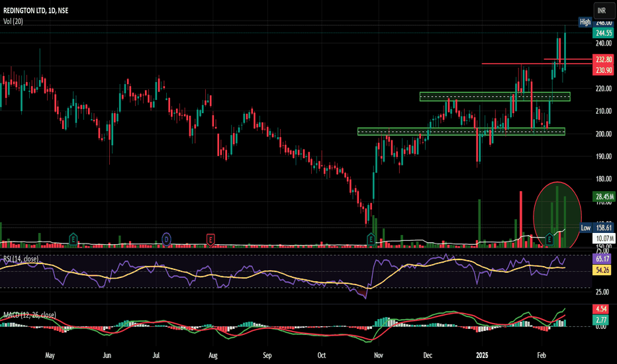Viewport: 617px width, 364px height.
Task: Click the Sep label on the time axis
Action: [267, 355]
